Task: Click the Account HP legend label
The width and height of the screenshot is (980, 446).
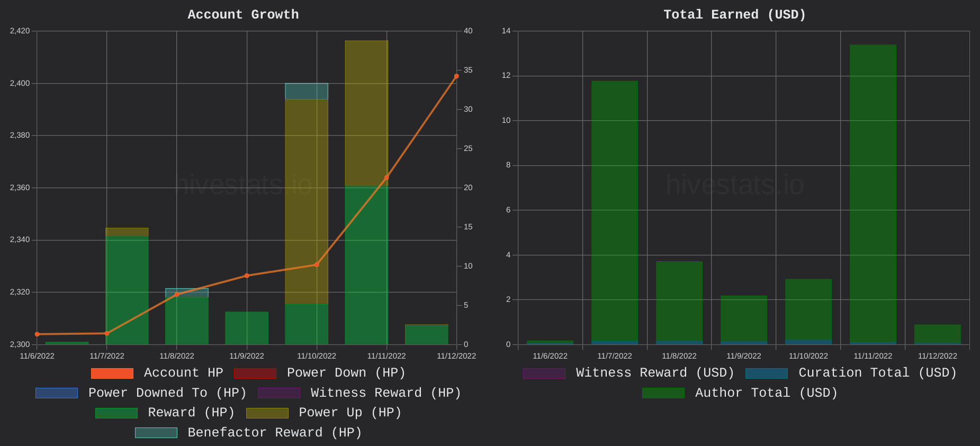Action: coord(184,373)
